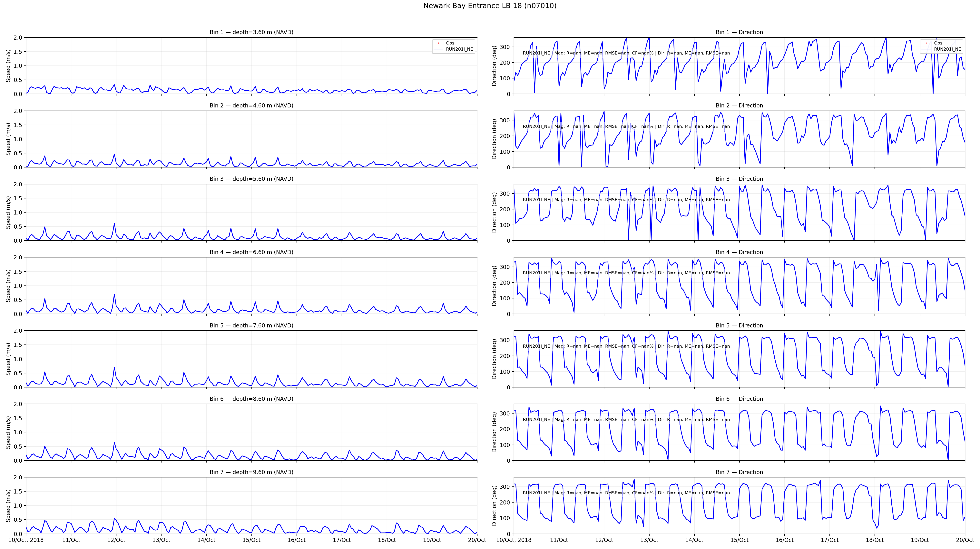980x549 pixels.
Task: Click the 'Bin 5 — Direction' title
Action: click(739, 326)
